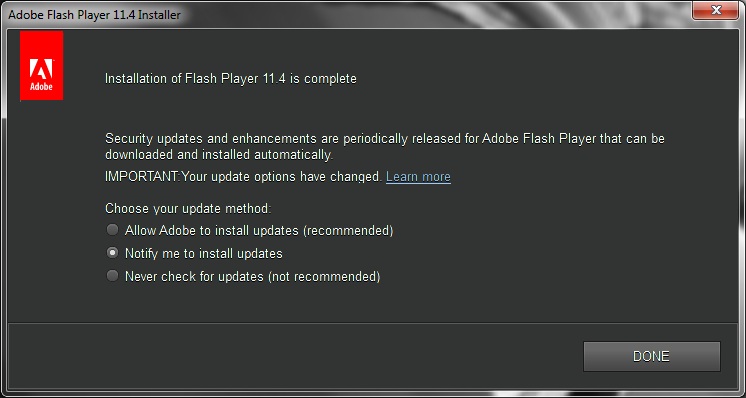Screen dimensions: 746x398
Task: Click the 'Allow Adobe to install updates (recommended)' label
Action: point(259,231)
